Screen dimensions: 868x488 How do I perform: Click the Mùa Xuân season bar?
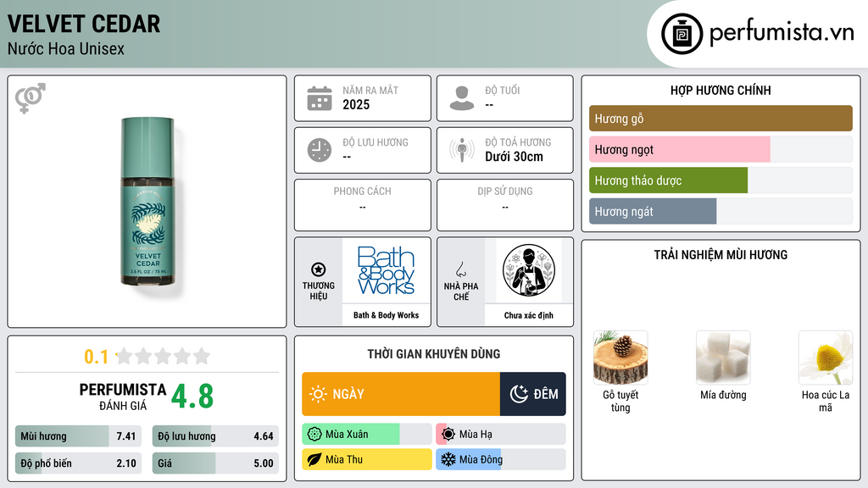[x=367, y=435]
